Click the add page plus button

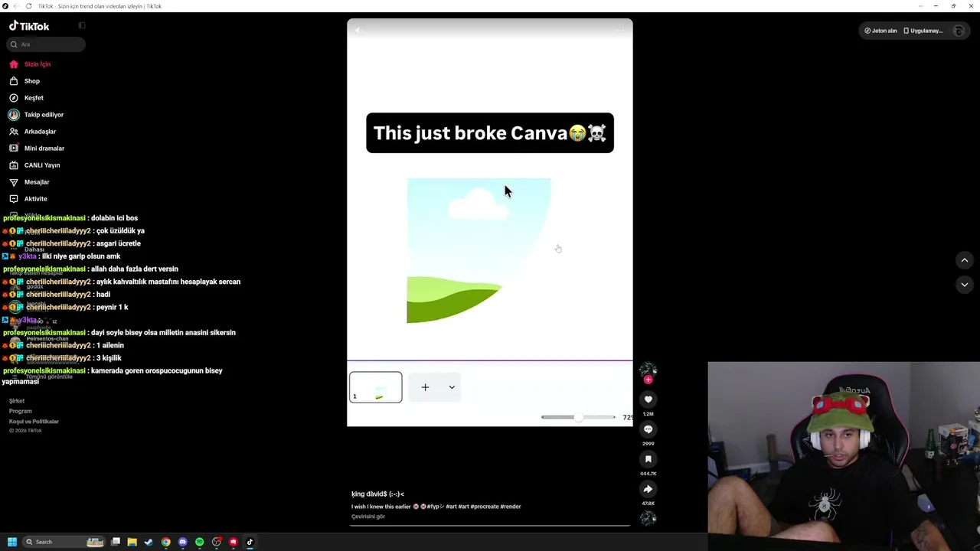click(x=425, y=387)
